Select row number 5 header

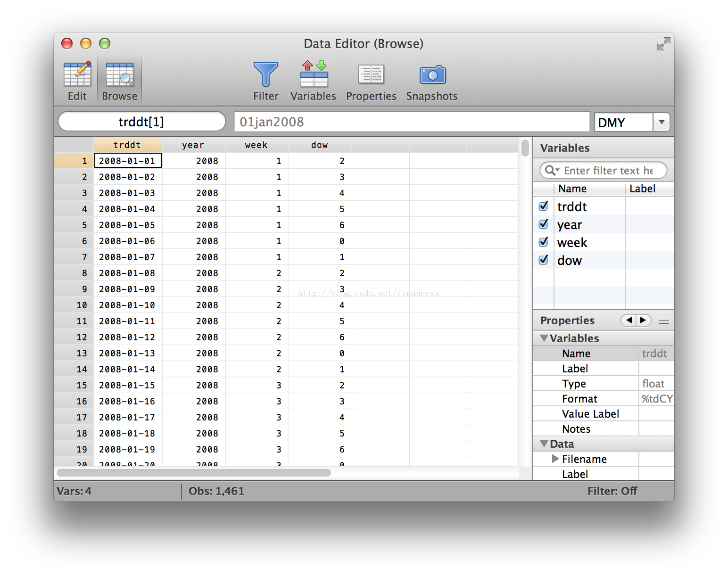pyautogui.click(x=74, y=225)
